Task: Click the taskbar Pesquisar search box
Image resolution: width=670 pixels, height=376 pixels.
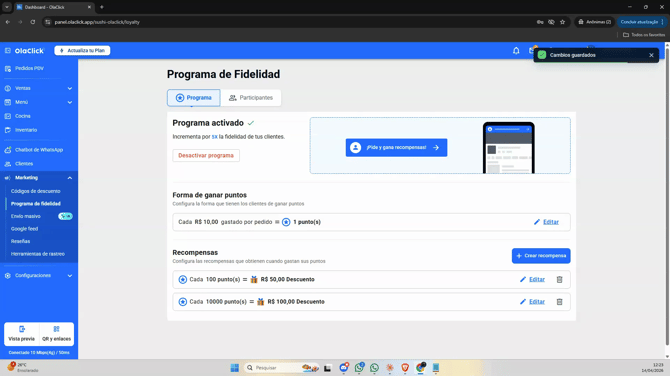Action: coord(280,368)
